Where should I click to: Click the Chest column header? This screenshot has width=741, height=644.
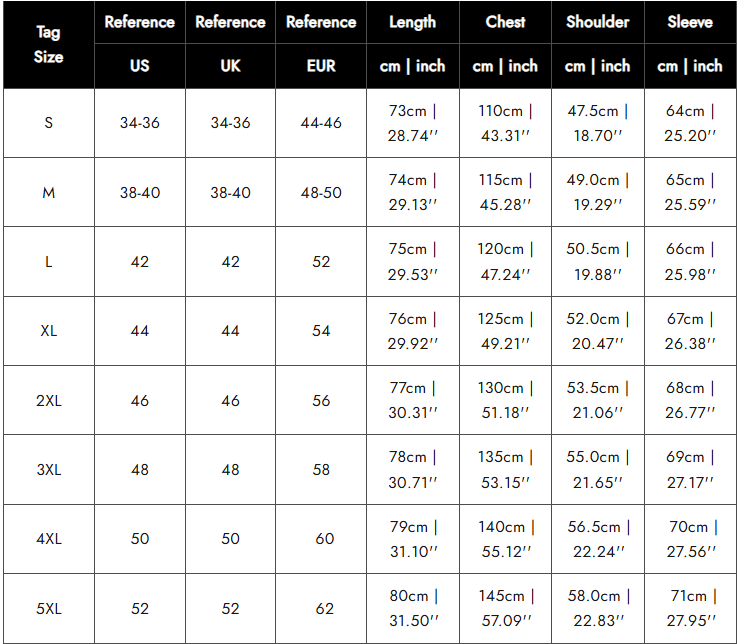505,22
